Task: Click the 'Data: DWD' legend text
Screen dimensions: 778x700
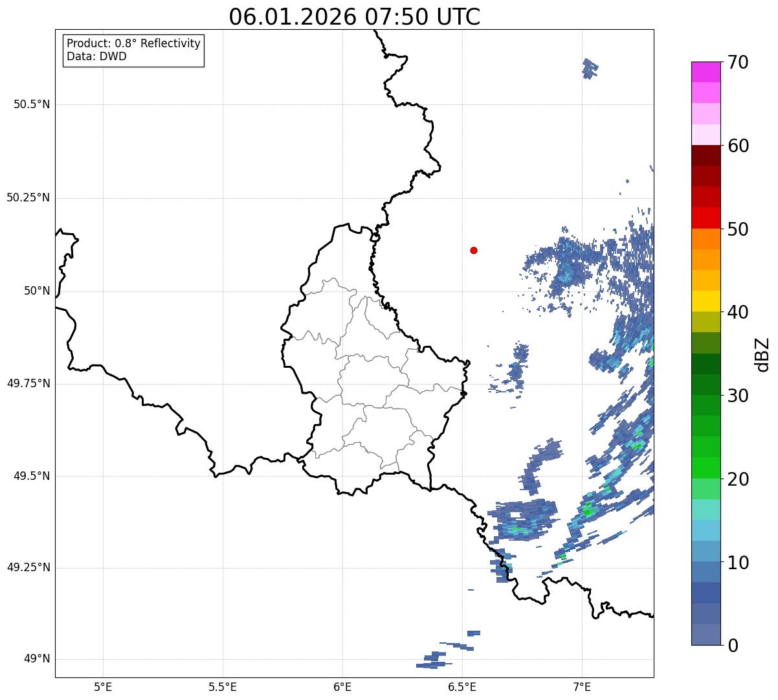Action: (x=96, y=56)
